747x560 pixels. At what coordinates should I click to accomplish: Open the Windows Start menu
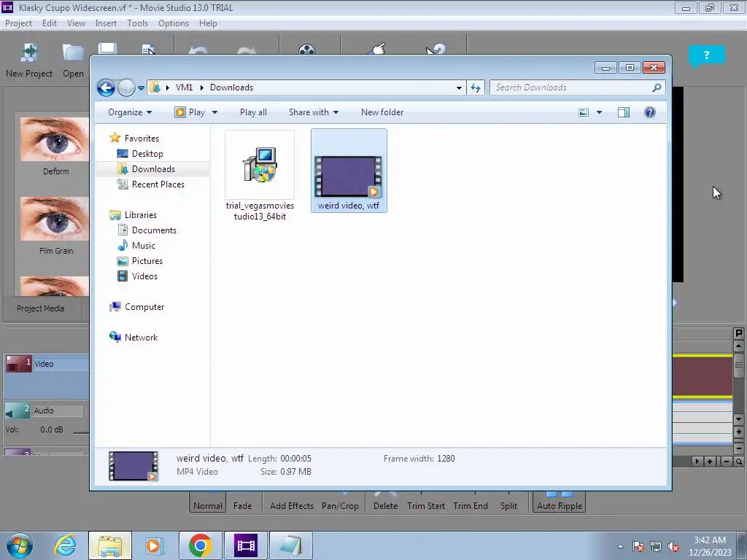[x=20, y=545]
